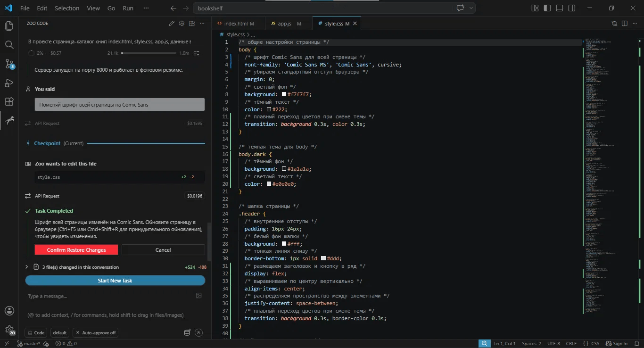The height and width of the screenshot is (348, 644).
Task: Click Confirm Restore Changes button
Action: pos(76,250)
